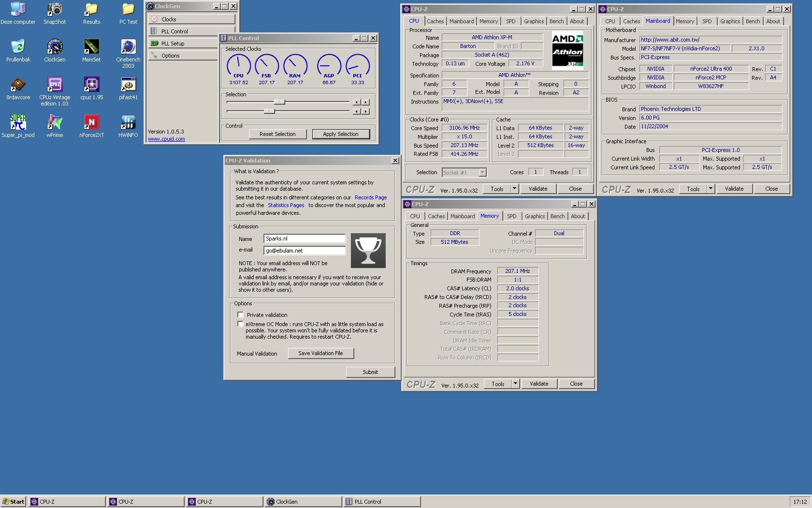Switch to the Caches tab in top CPU-Z window

click(x=435, y=21)
